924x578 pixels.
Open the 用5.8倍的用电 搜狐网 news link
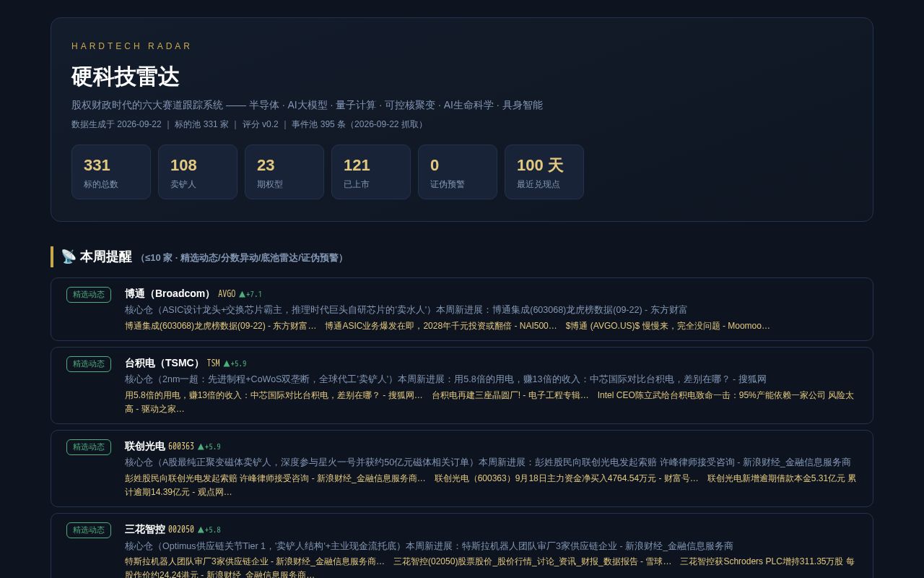(274, 395)
